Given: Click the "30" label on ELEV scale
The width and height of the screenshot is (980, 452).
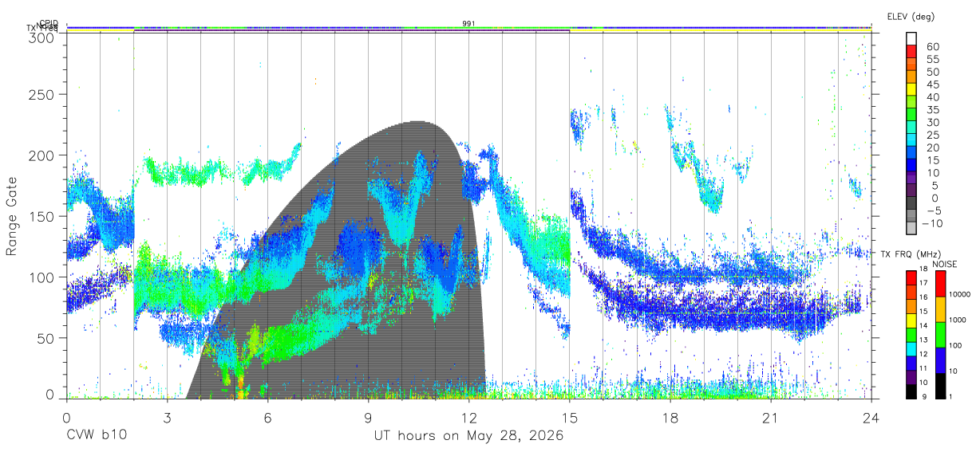Looking at the screenshot, I should 932,123.
